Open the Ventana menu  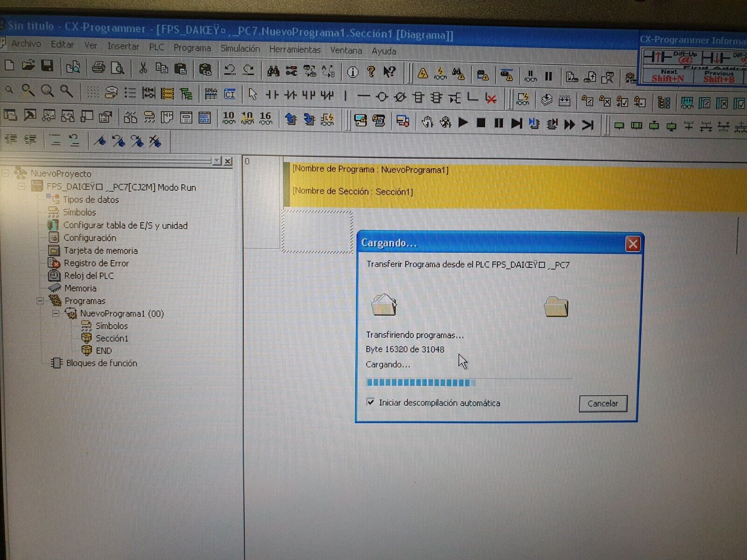coord(346,50)
